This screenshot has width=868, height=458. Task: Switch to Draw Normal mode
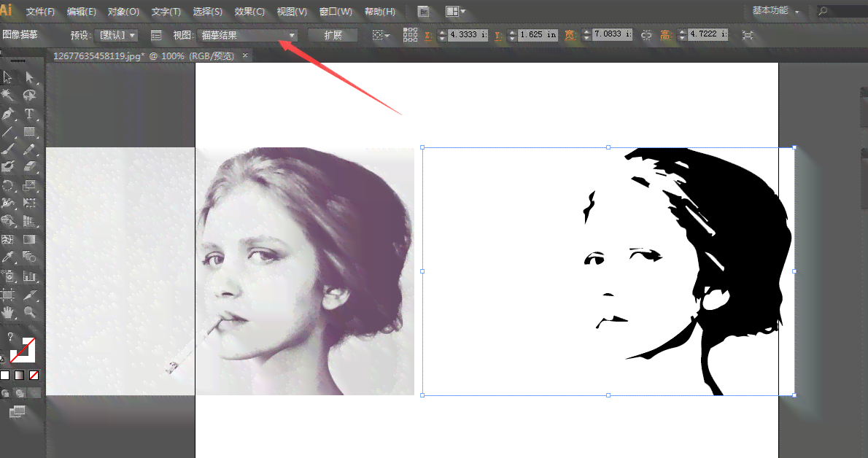5,392
